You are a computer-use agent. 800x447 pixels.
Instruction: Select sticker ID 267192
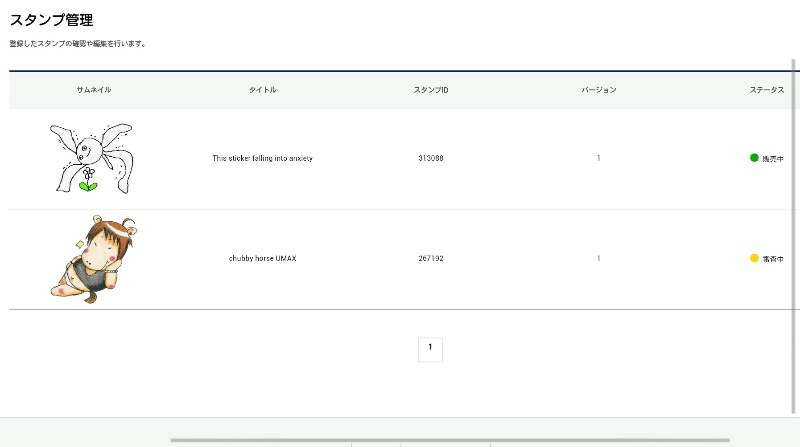(431, 258)
